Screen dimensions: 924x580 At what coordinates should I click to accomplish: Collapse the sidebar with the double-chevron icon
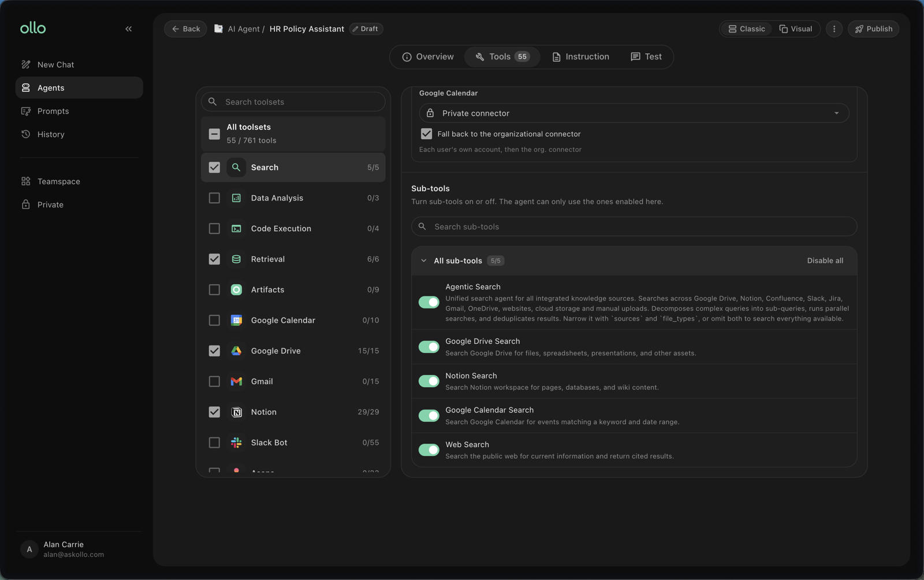click(129, 29)
